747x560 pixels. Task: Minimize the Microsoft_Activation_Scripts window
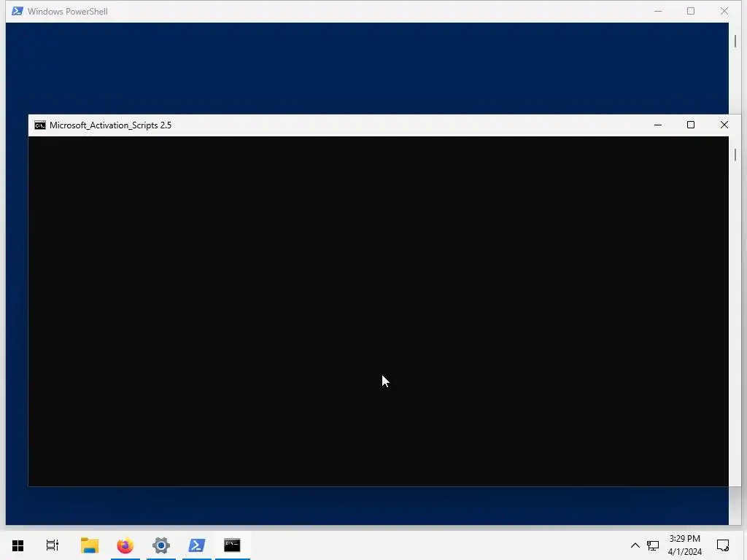(x=658, y=125)
